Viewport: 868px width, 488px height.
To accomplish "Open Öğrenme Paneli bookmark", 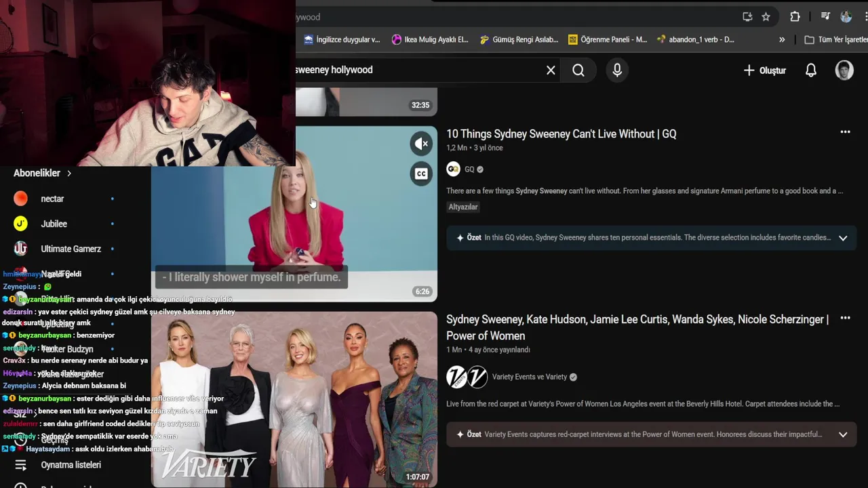I will pyautogui.click(x=608, y=39).
